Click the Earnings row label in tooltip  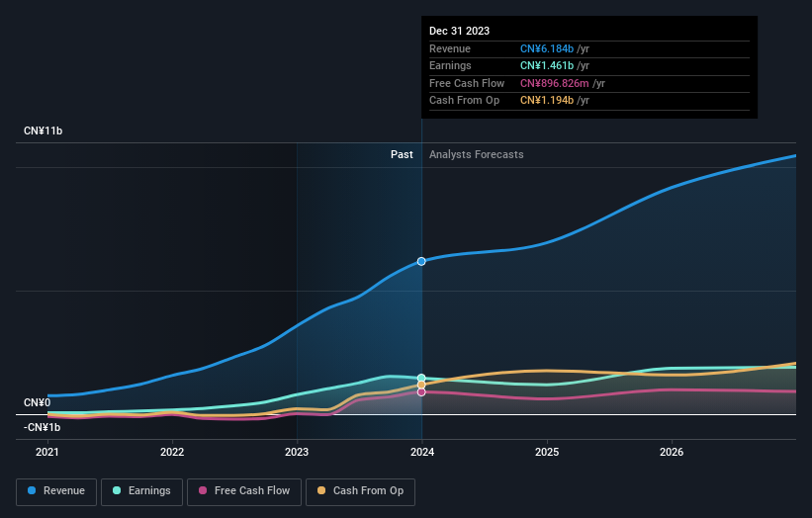451,65
